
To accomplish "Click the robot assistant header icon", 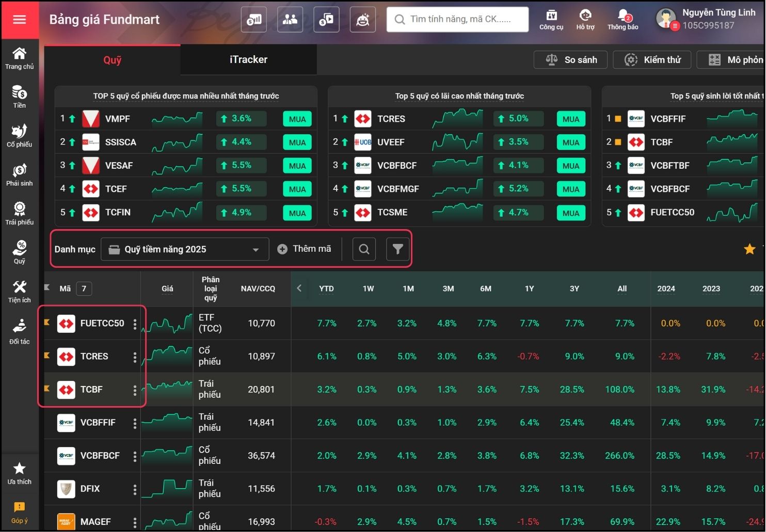I will pos(363,20).
